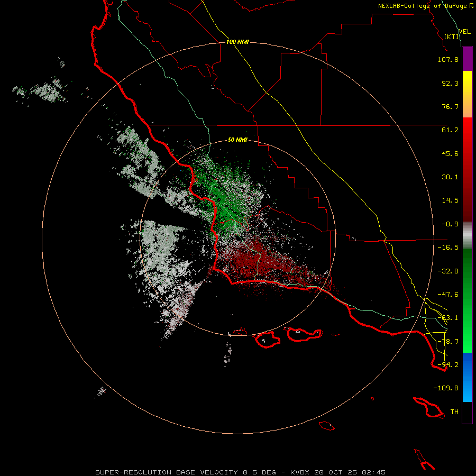Click the blue segment of velocity color bar
This screenshot has height=476, width=476.
pyautogui.click(x=467, y=377)
